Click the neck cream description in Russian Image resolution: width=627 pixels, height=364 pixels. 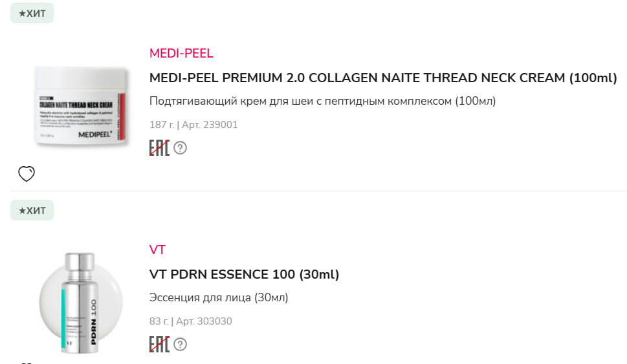pos(322,101)
